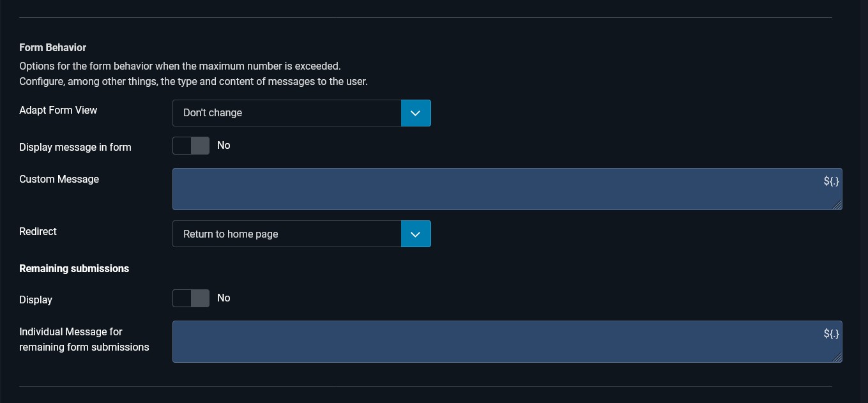This screenshot has width=868, height=403.
Task: Click the resize handle of Individual Message box
Action: 839,359
